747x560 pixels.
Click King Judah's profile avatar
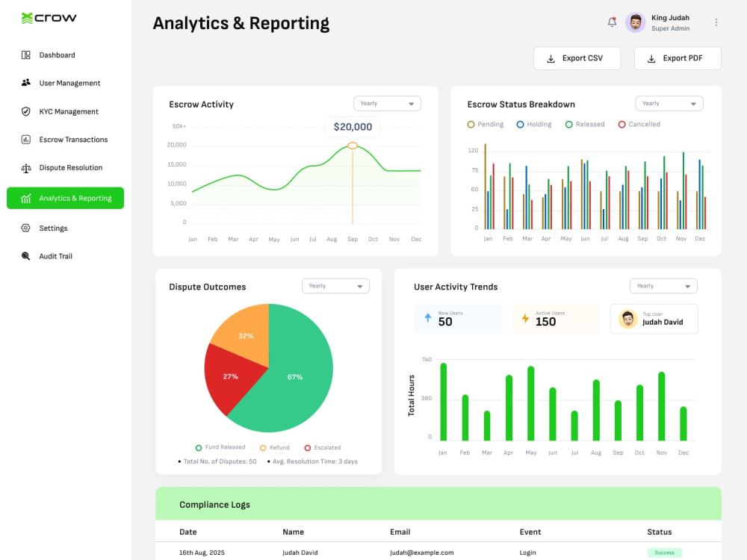click(635, 22)
